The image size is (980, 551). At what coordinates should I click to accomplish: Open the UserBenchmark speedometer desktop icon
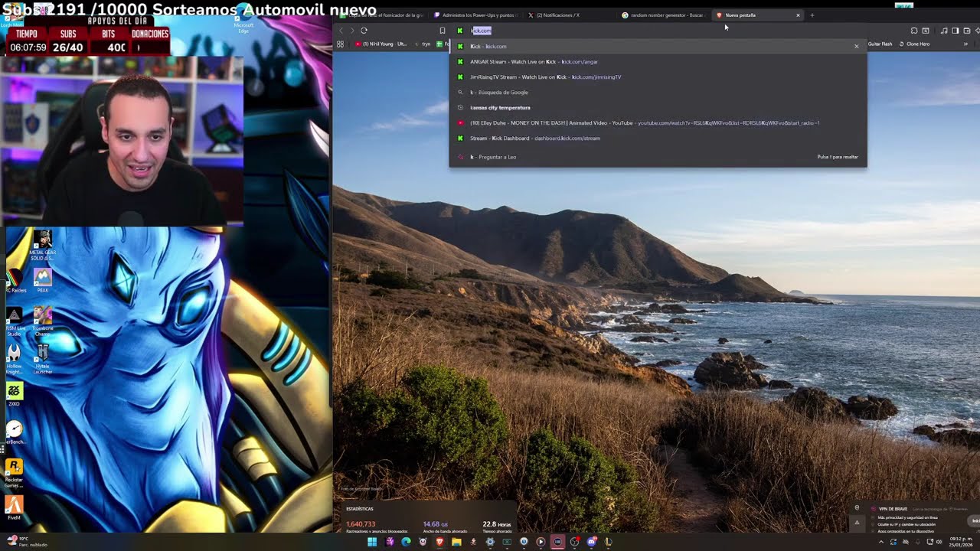[x=15, y=432]
